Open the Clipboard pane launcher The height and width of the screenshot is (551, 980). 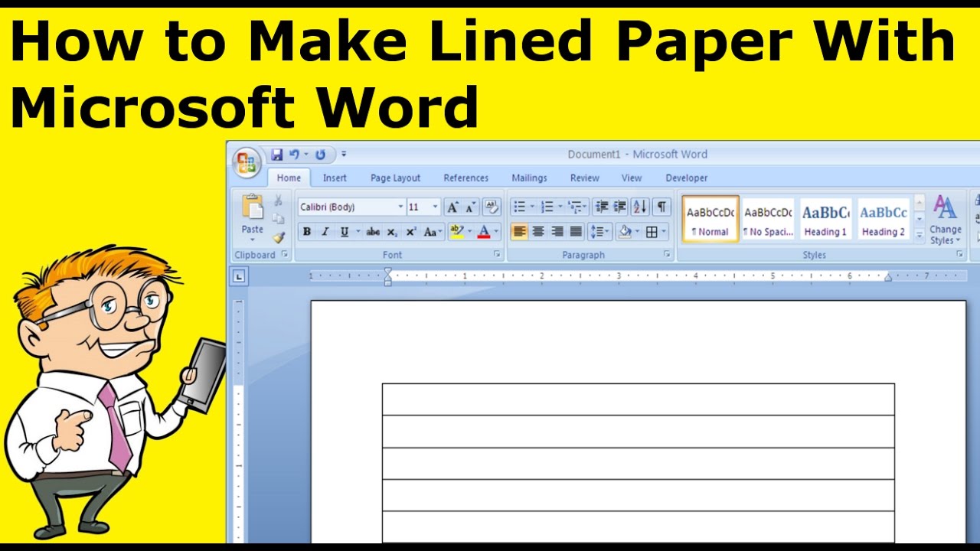(285, 254)
